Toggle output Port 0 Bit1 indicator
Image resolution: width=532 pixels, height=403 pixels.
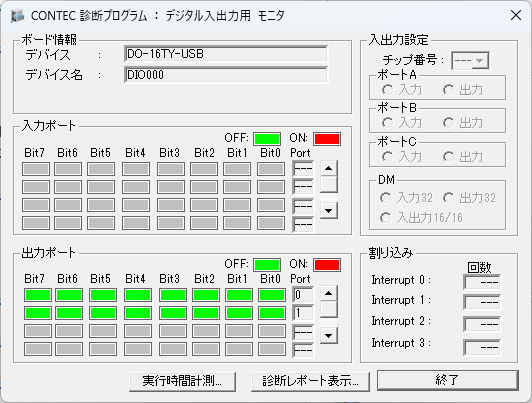tap(239, 295)
